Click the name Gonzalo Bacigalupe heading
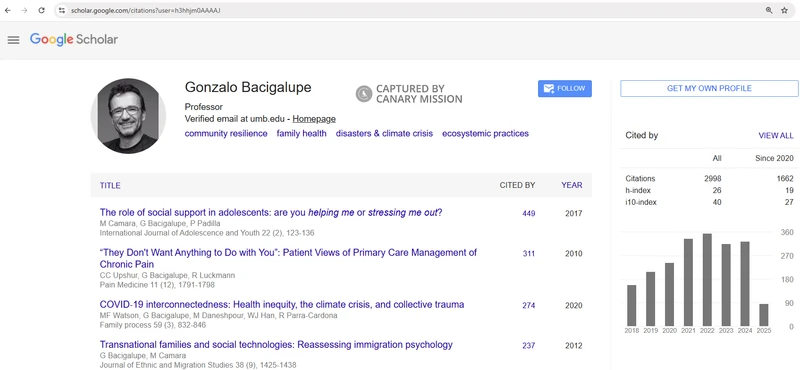The height and width of the screenshot is (370, 800). [248, 87]
